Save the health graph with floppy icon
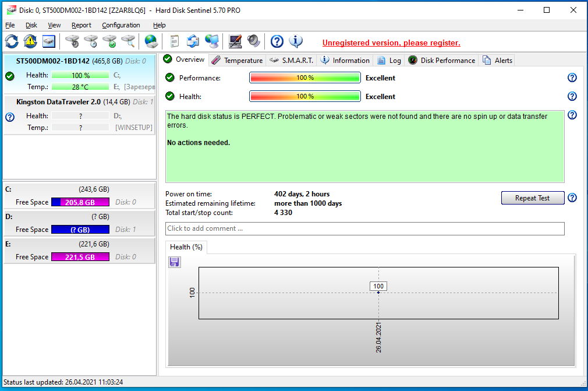The height and width of the screenshot is (391, 588). pos(175,262)
